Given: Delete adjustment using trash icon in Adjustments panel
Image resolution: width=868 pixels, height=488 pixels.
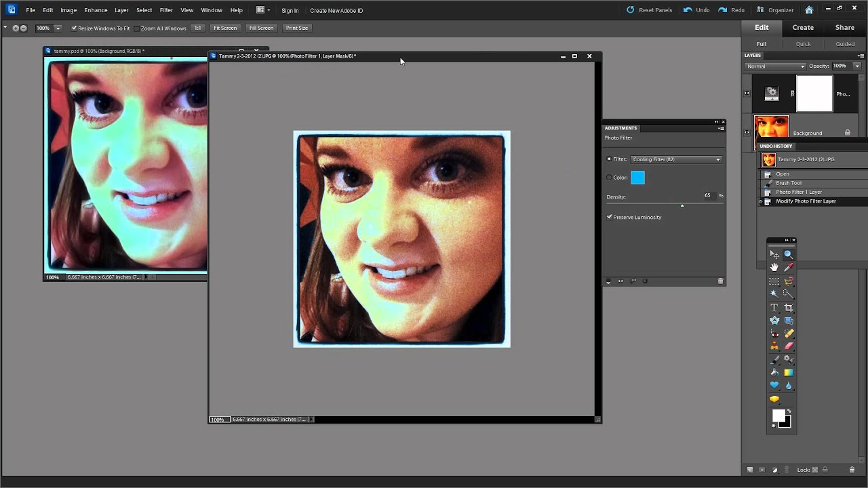Looking at the screenshot, I should click(x=720, y=281).
